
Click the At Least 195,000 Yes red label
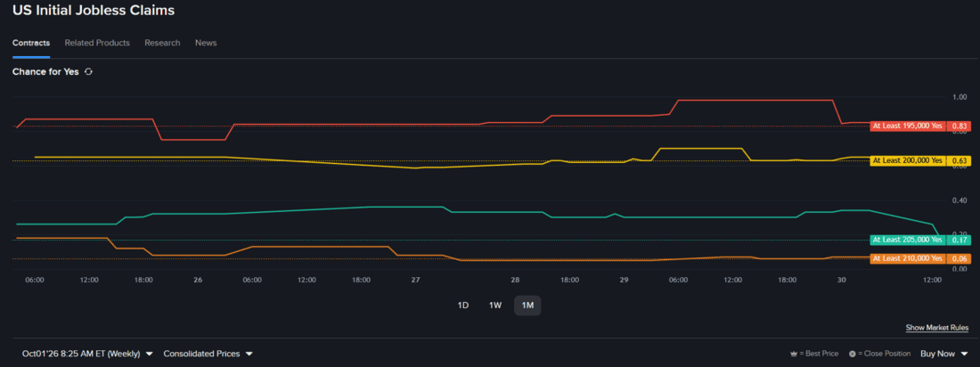(x=908, y=126)
